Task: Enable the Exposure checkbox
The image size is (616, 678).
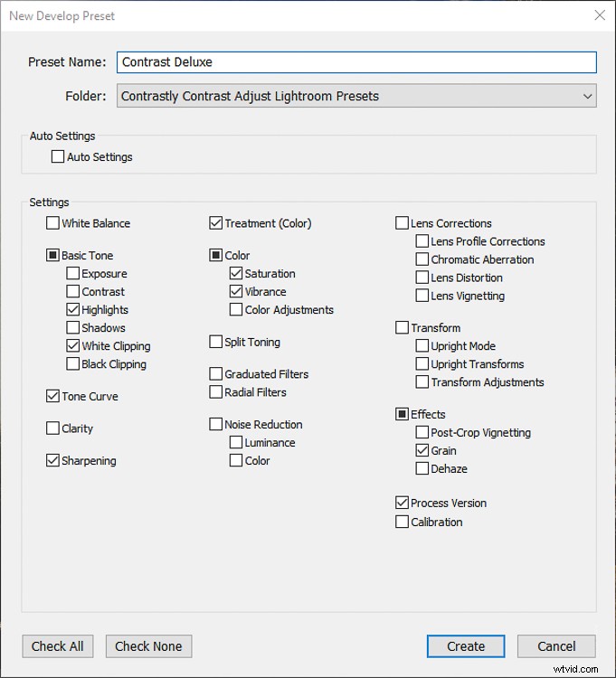Action: (73, 274)
